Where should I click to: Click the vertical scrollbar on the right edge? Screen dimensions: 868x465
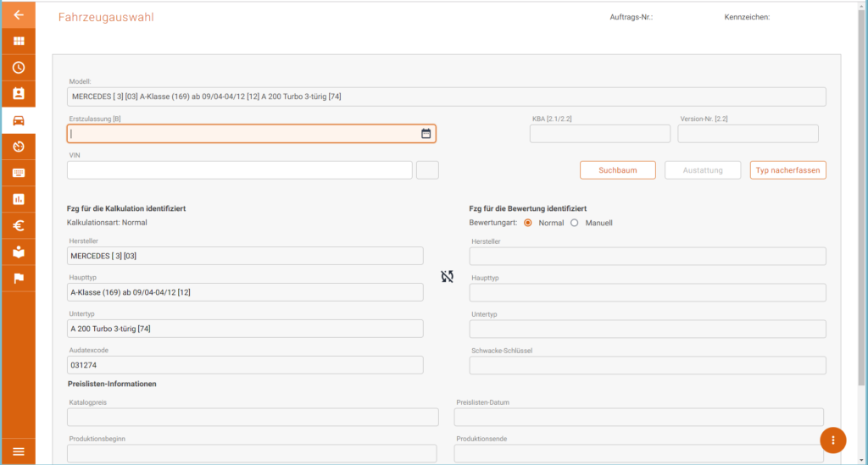click(x=861, y=199)
